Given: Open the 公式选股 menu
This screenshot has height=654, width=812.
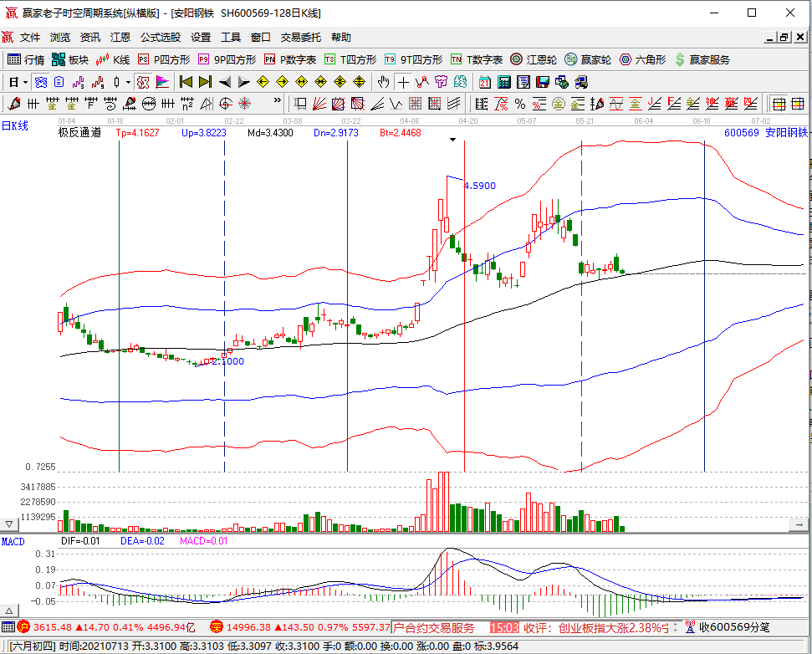Looking at the screenshot, I should 161,38.
